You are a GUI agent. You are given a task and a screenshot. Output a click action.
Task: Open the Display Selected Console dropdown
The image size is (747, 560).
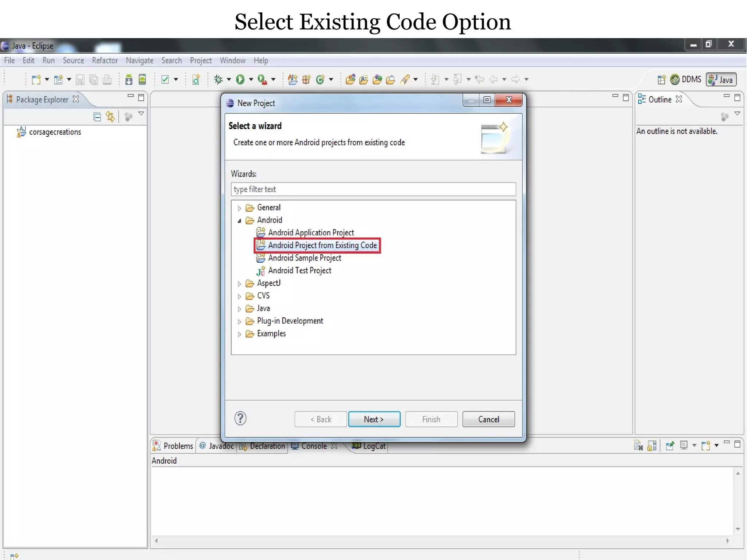[x=694, y=445]
